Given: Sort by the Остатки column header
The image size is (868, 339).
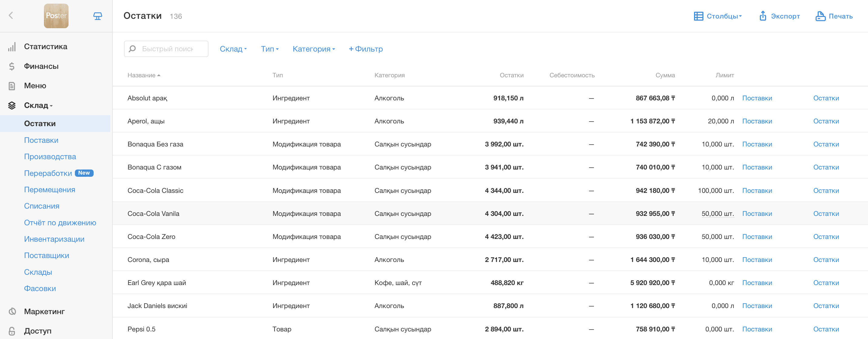Looking at the screenshot, I should click(512, 75).
